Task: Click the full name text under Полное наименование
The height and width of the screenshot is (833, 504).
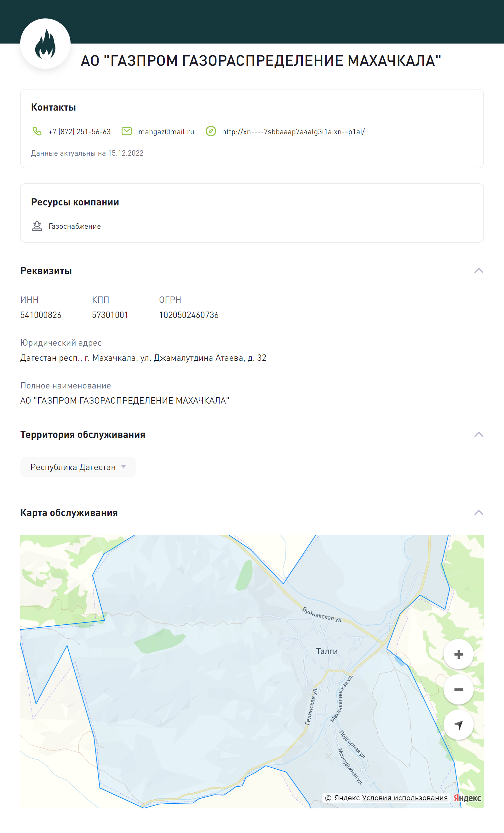Action: (125, 401)
